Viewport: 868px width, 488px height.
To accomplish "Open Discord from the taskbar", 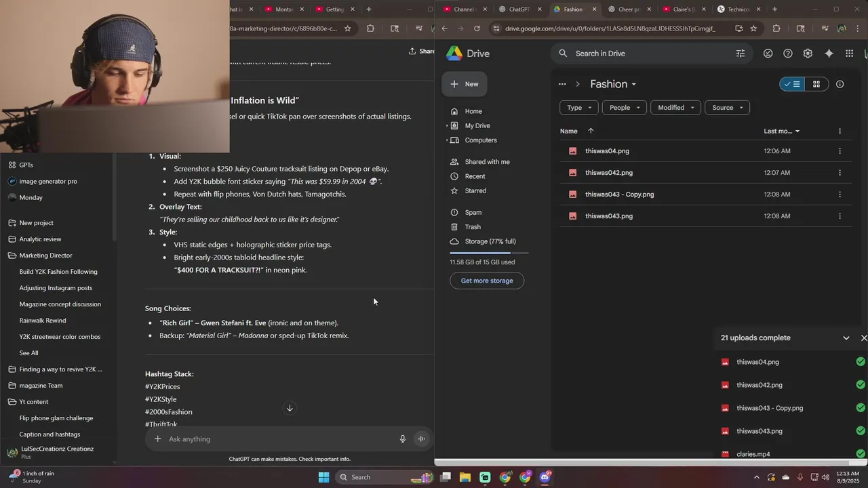I will pyautogui.click(x=545, y=477).
